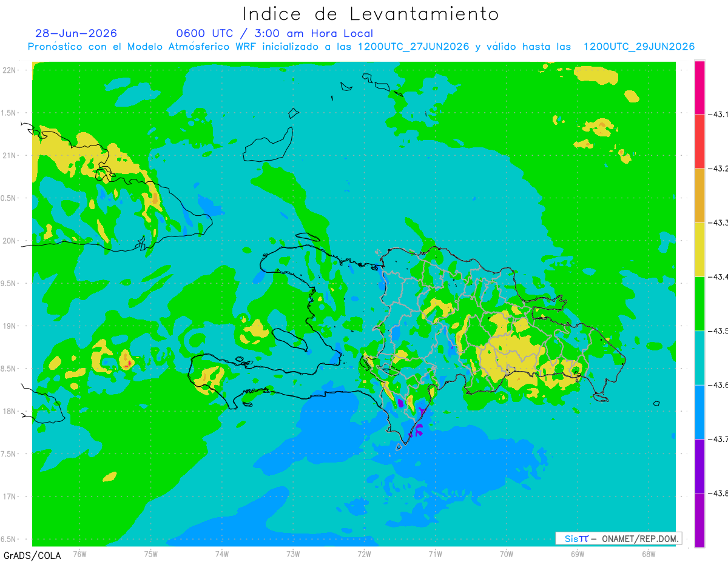This screenshot has width=728, height=562.
Task: Click the '-43.4' color bar value
Action: point(719,276)
